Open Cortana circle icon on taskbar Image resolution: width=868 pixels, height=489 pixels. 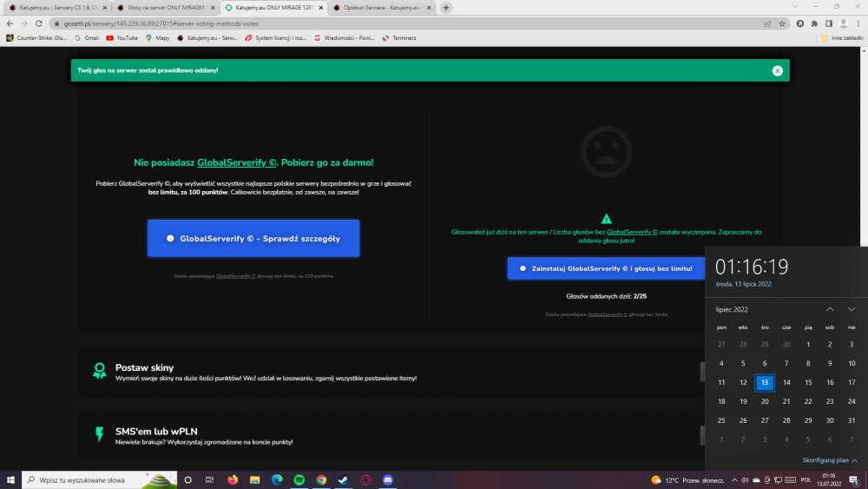pos(188,480)
